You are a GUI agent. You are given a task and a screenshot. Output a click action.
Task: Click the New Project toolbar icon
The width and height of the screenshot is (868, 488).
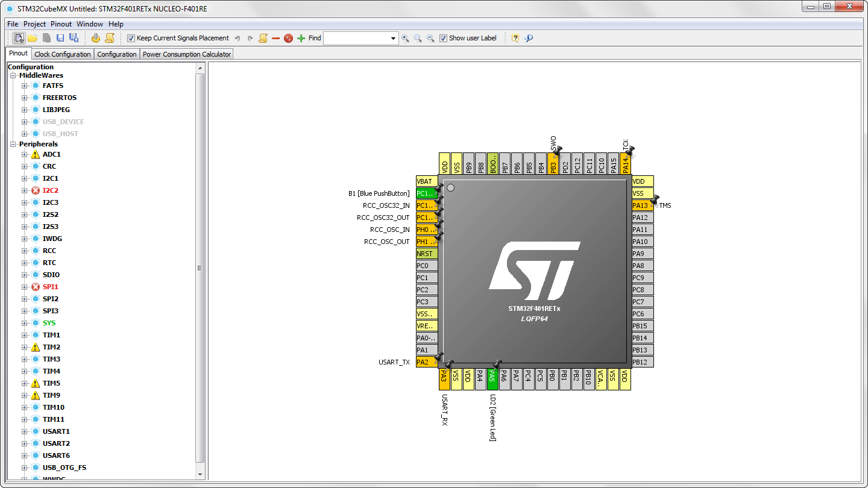(19, 38)
